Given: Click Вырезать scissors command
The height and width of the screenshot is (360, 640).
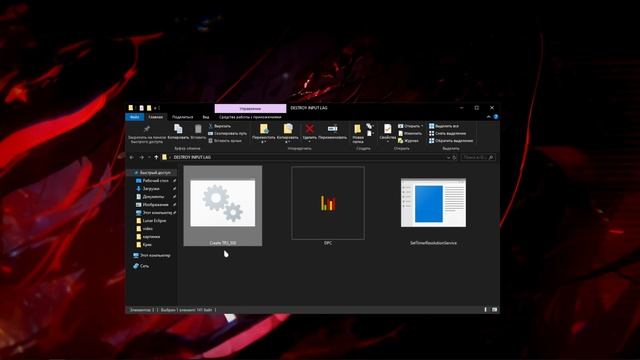Looking at the screenshot, I should tap(220, 126).
